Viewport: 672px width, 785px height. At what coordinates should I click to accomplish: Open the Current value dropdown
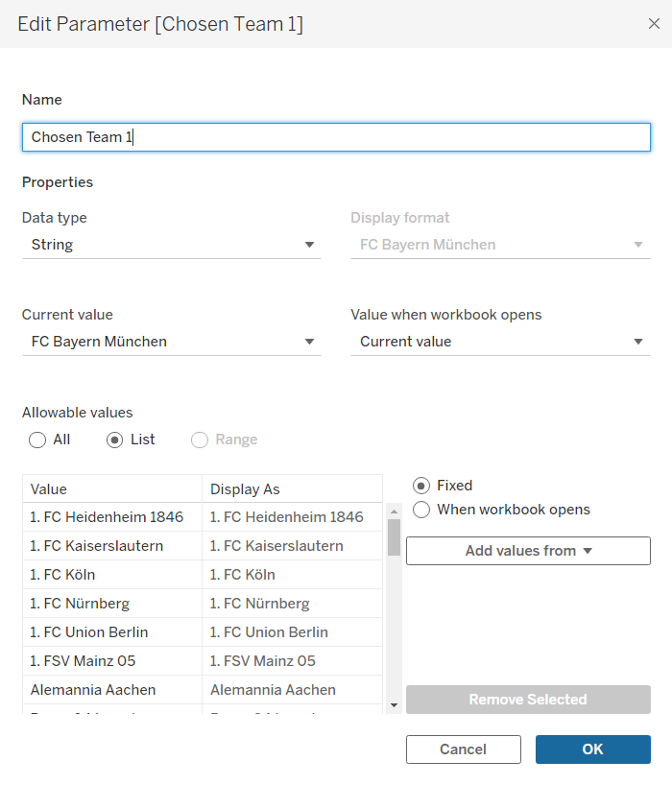coord(171,342)
